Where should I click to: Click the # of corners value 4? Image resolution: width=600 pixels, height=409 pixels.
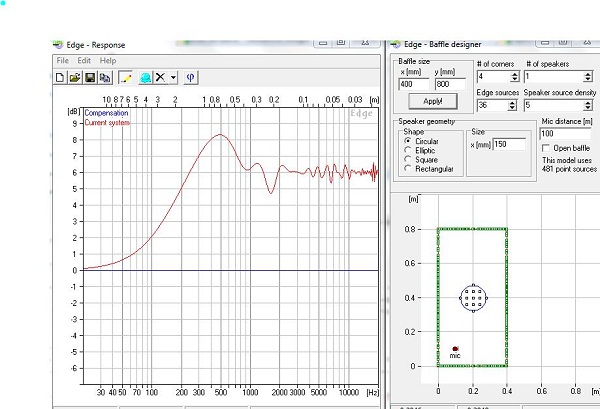tap(493, 77)
